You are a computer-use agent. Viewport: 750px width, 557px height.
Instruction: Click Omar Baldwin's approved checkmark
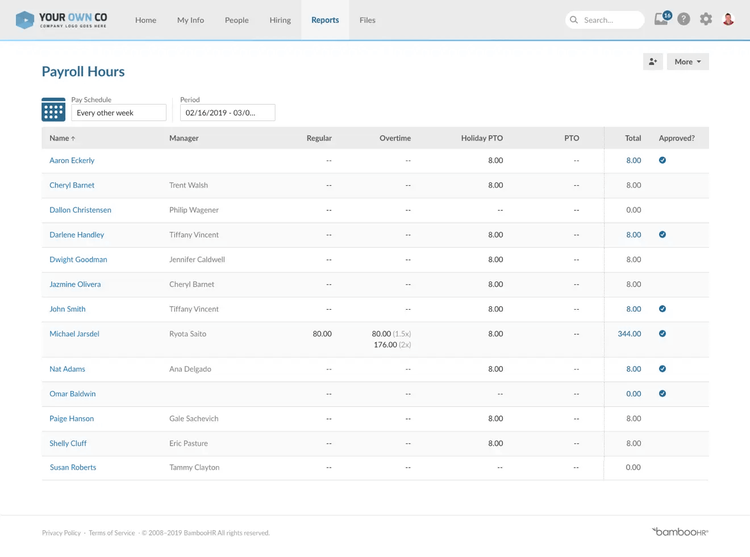point(662,393)
